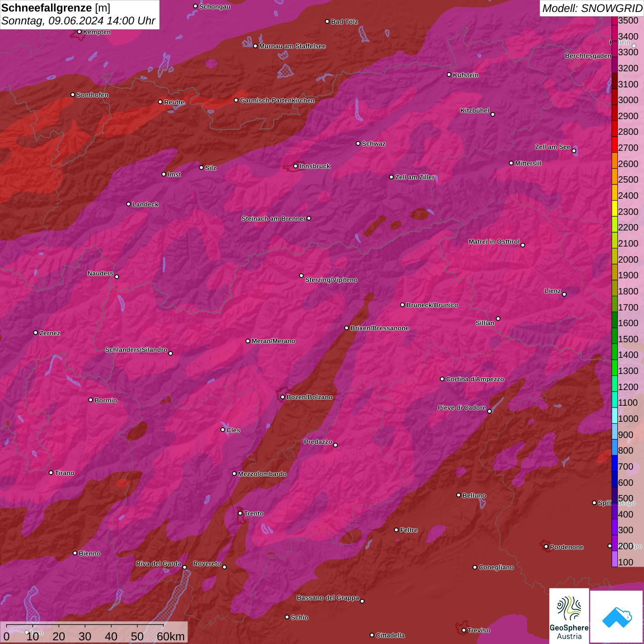Image resolution: width=644 pixels, height=644 pixels.
Task: Click the Brixen/Bressanone label
Action: [x=379, y=328]
